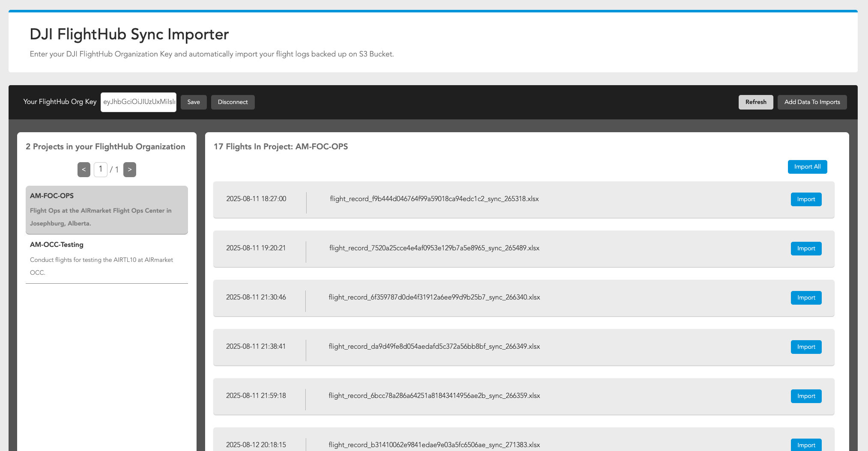The height and width of the screenshot is (451, 868).
Task: Click '2 Projects in your FlightHub Organization' heading
Action: pyautogui.click(x=105, y=147)
